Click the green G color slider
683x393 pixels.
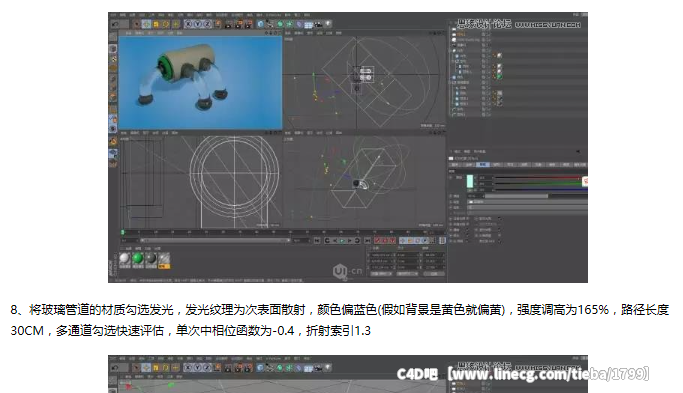(538, 183)
